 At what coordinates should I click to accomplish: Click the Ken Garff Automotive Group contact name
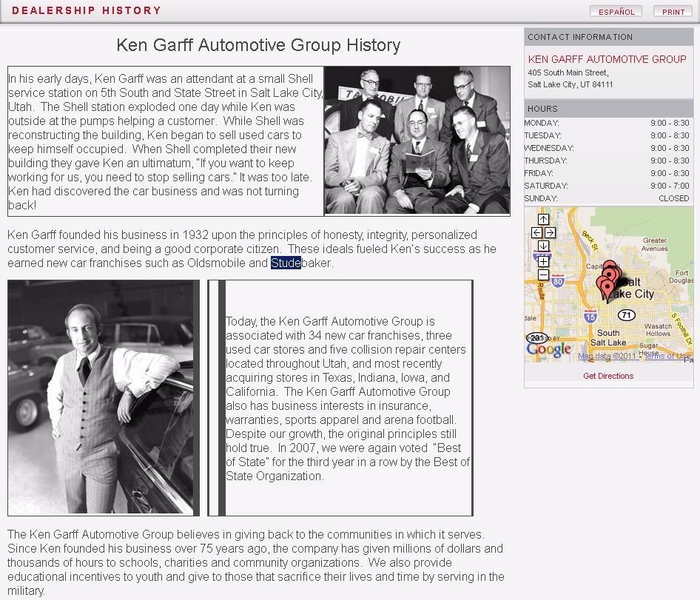coord(607,59)
